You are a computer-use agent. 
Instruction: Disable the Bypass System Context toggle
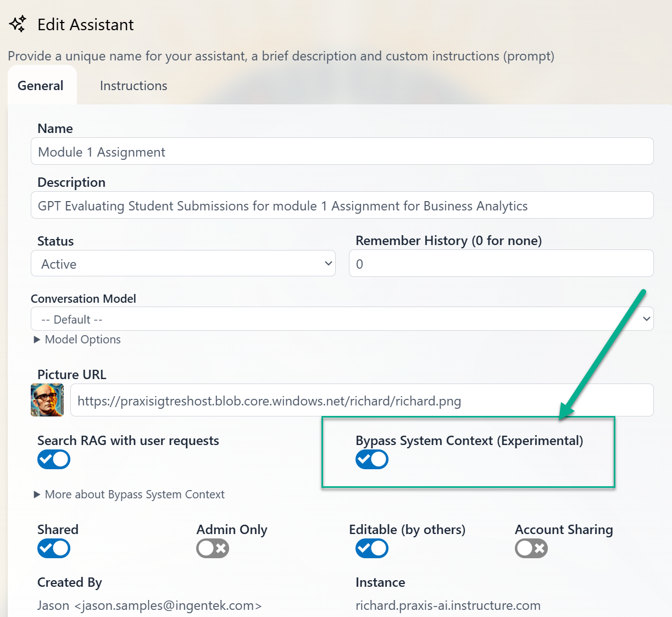(x=371, y=459)
